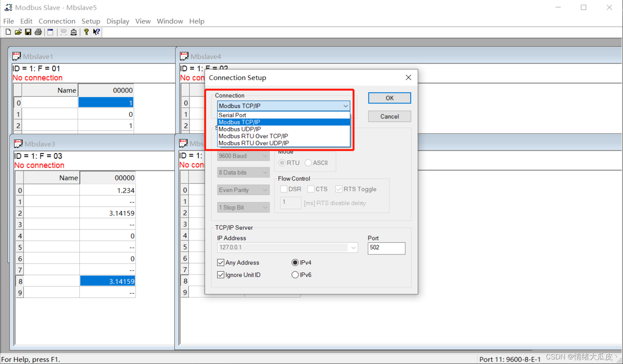The width and height of the screenshot is (623, 364).
Task: Close the Connection Setup dialog
Action: point(408,77)
